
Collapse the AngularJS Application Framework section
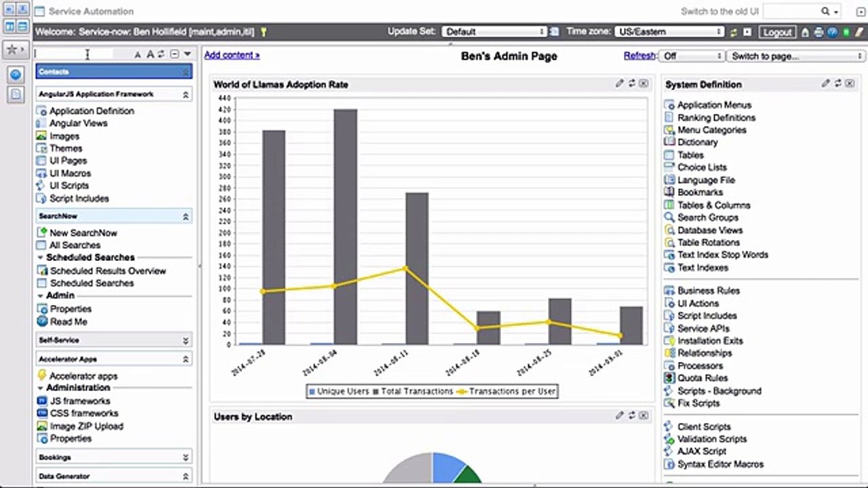(x=185, y=95)
